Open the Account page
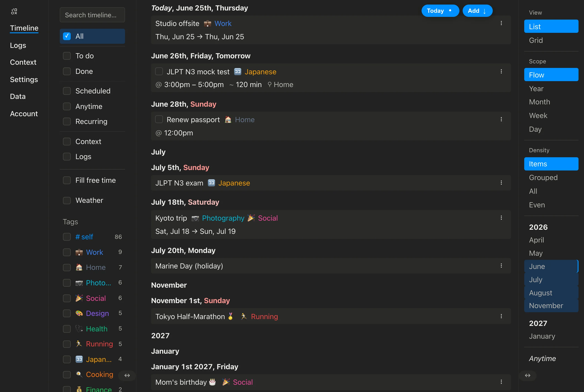Image resolution: width=584 pixels, height=392 pixels. (24, 114)
